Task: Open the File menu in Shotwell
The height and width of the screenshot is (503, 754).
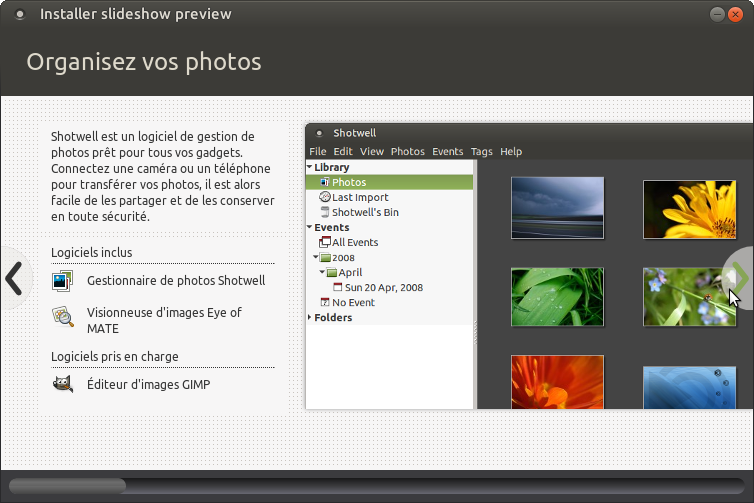Action: pyautogui.click(x=317, y=151)
